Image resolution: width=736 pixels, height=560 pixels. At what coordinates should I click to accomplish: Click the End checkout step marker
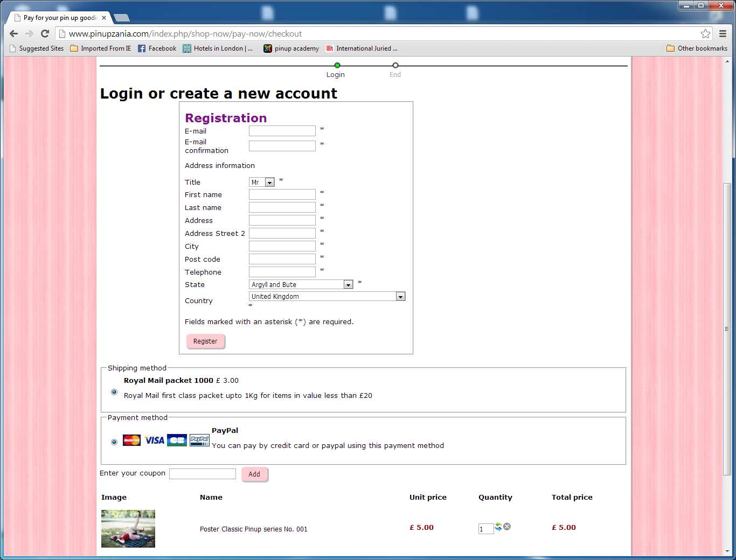coord(395,66)
